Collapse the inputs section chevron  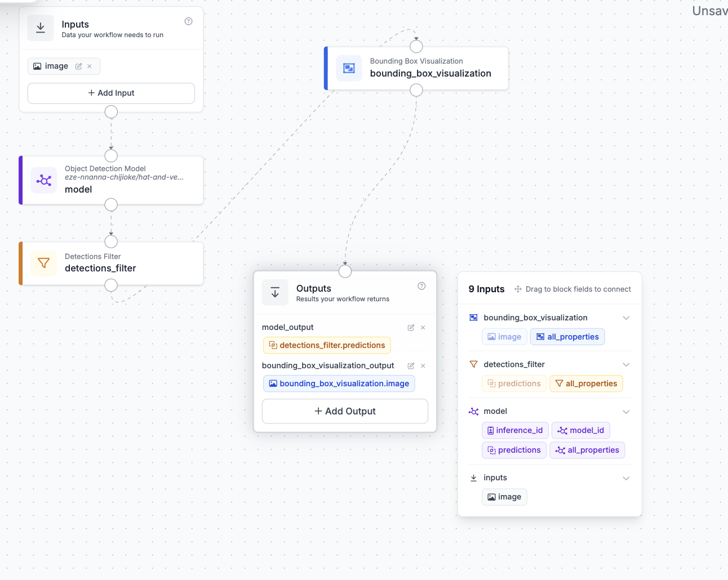click(626, 479)
